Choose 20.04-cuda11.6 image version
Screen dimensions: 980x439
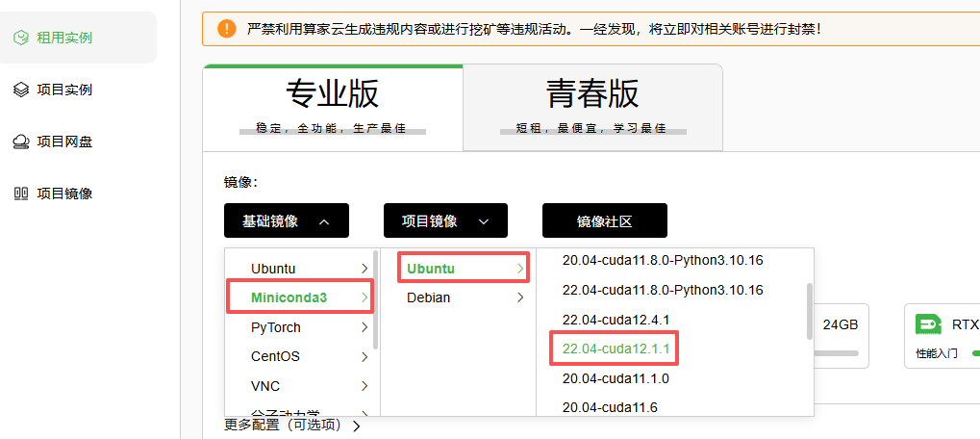click(610, 408)
